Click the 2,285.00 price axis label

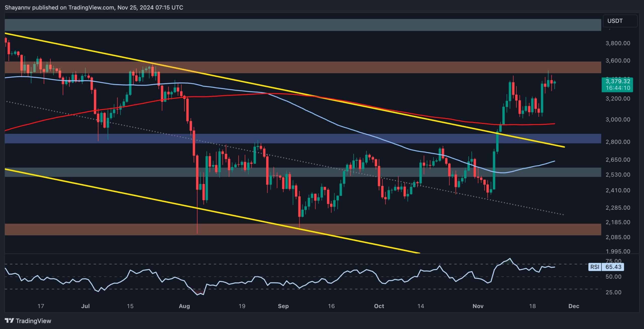618,208
